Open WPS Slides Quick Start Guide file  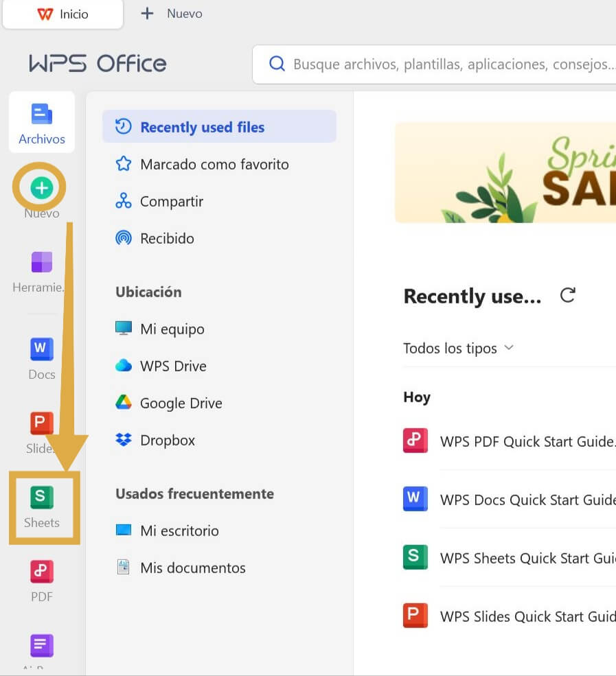509,616
